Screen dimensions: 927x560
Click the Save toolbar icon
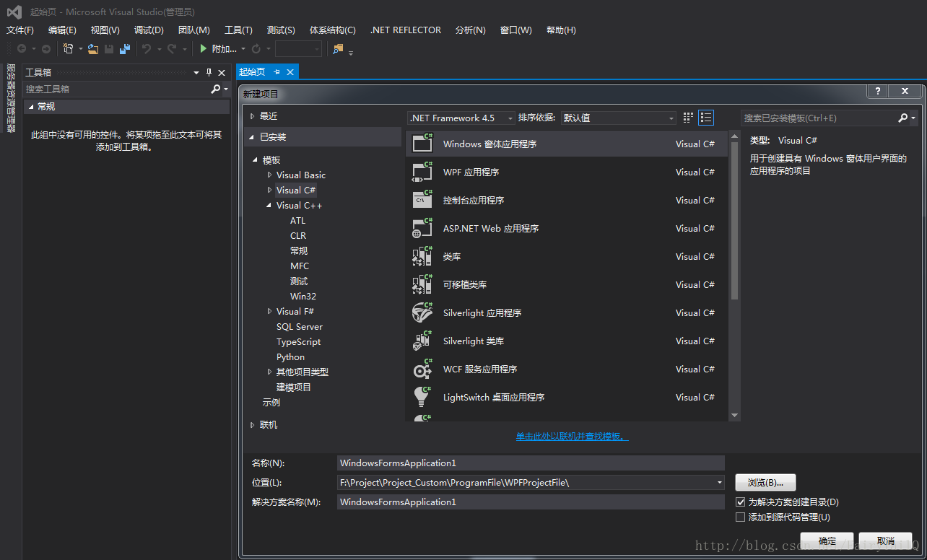tap(109, 48)
